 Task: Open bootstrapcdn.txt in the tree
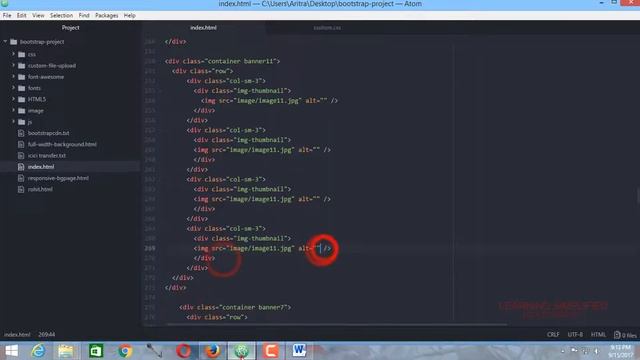tap(49, 133)
